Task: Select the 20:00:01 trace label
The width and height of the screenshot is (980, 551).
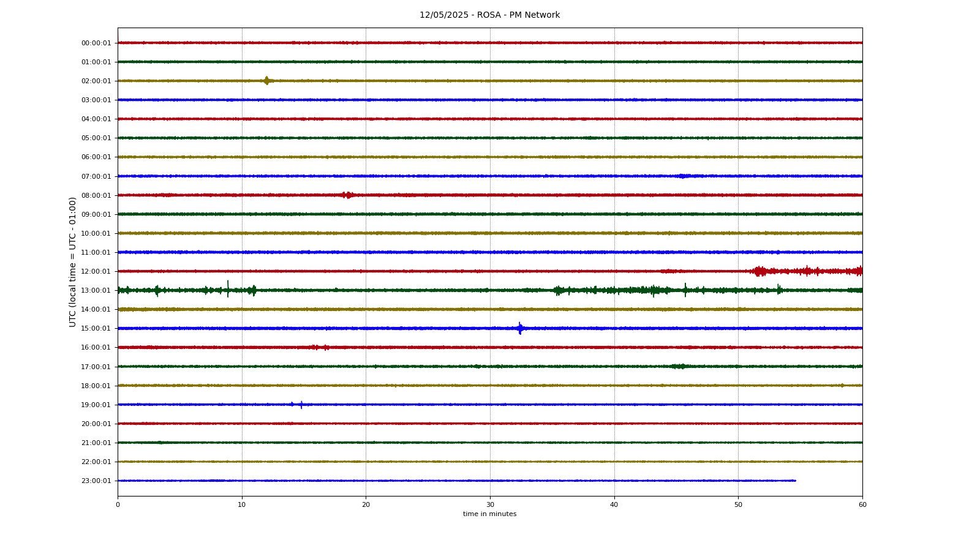Action: point(96,424)
